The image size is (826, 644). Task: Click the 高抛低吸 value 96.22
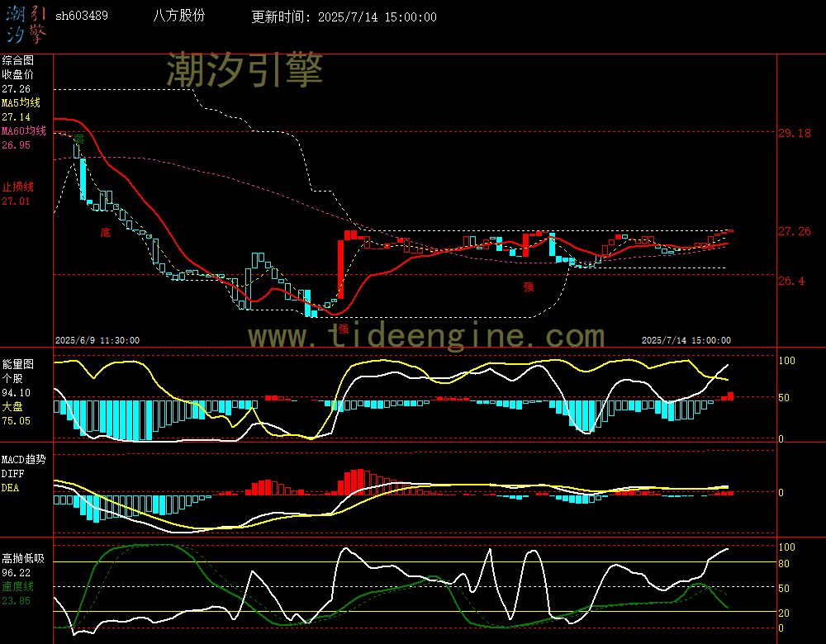pos(16,572)
